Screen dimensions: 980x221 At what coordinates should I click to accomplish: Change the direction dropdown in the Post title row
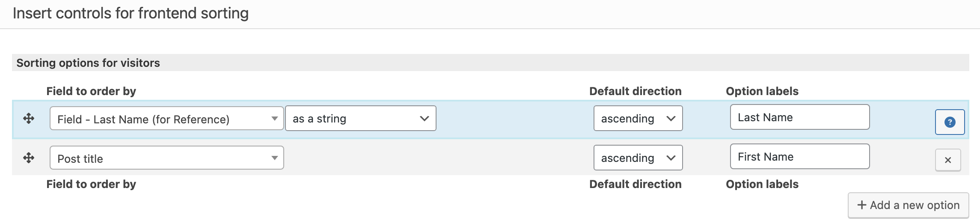click(x=638, y=158)
